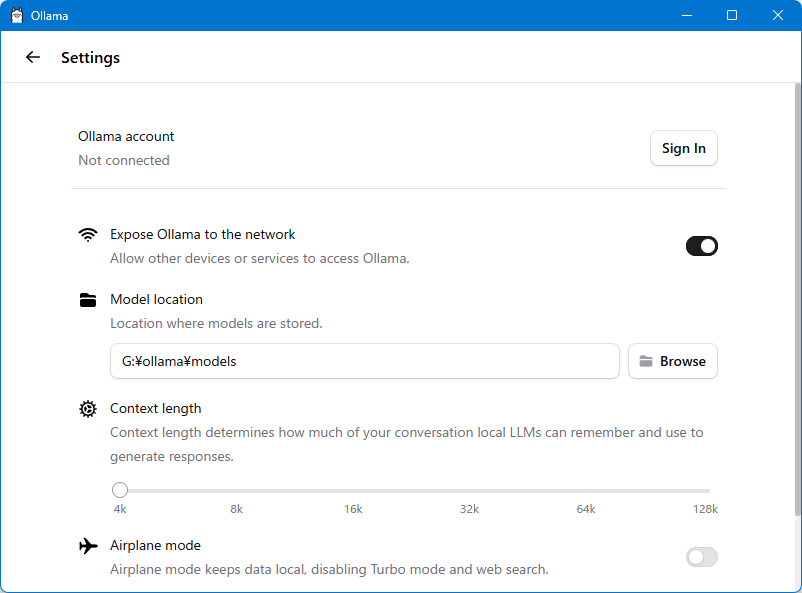This screenshot has height=593, width=802.
Task: Set context length to 32k
Action: (x=470, y=491)
